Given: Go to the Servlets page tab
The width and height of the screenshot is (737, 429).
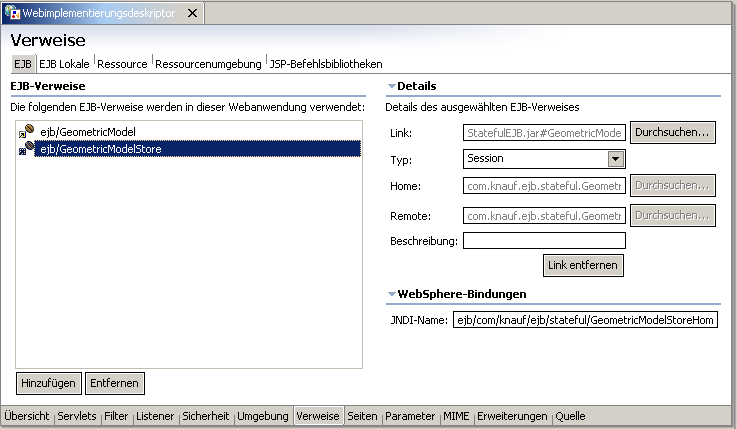Looking at the screenshot, I should click(77, 416).
